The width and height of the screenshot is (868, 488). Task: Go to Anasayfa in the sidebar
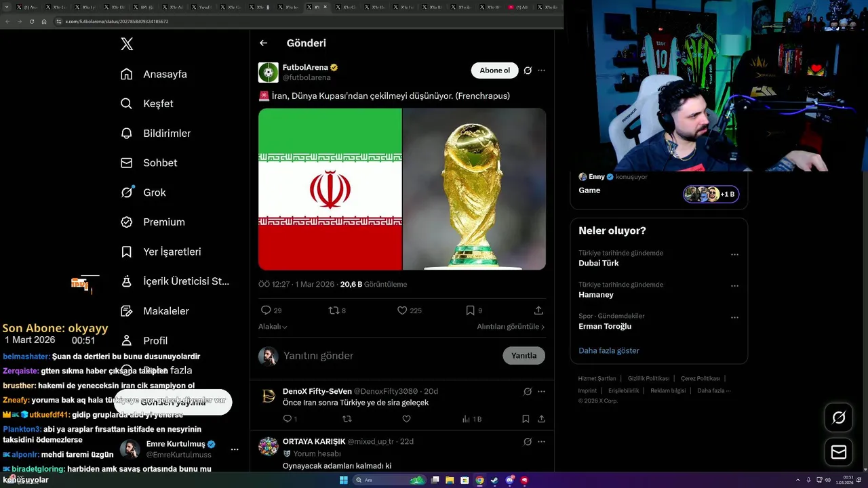[x=154, y=74]
